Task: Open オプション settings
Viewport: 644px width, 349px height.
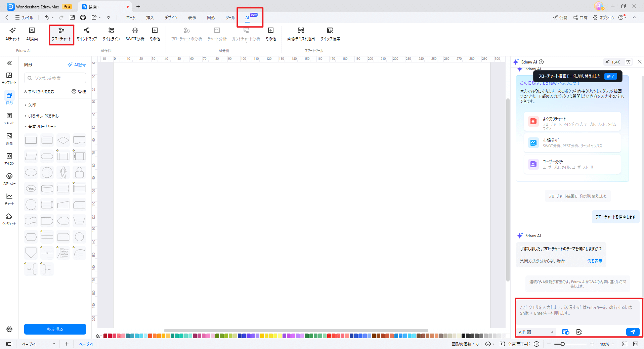Action: pos(604,17)
